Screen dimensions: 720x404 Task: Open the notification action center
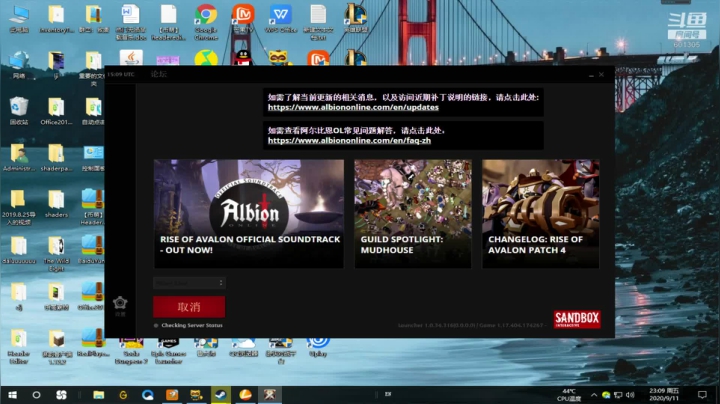pos(702,395)
